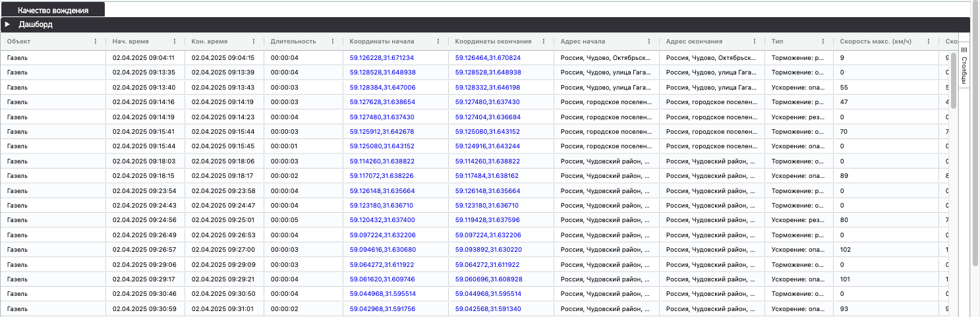This screenshot has height=317, width=980.
Task: Sort by Тип column header
Action: [x=778, y=42]
